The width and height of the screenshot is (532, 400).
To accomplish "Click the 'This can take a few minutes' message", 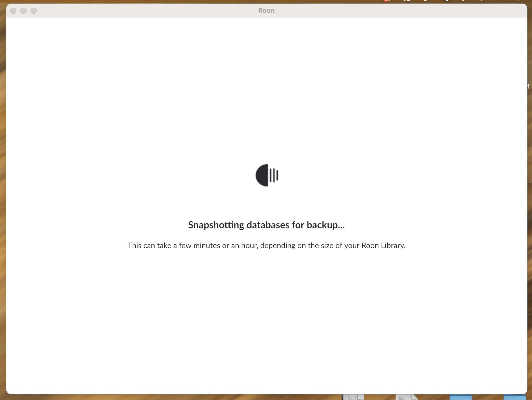I will pyautogui.click(x=267, y=246).
